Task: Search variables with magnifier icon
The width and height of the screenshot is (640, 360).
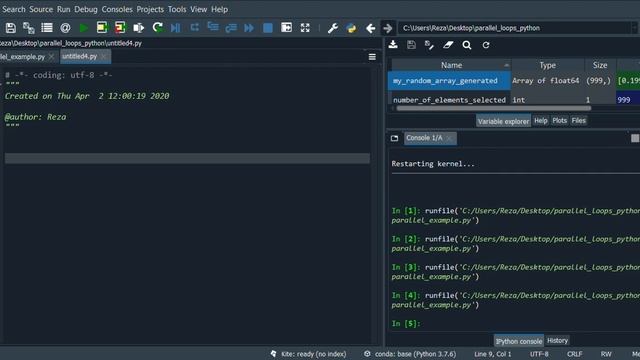Action: point(467,45)
